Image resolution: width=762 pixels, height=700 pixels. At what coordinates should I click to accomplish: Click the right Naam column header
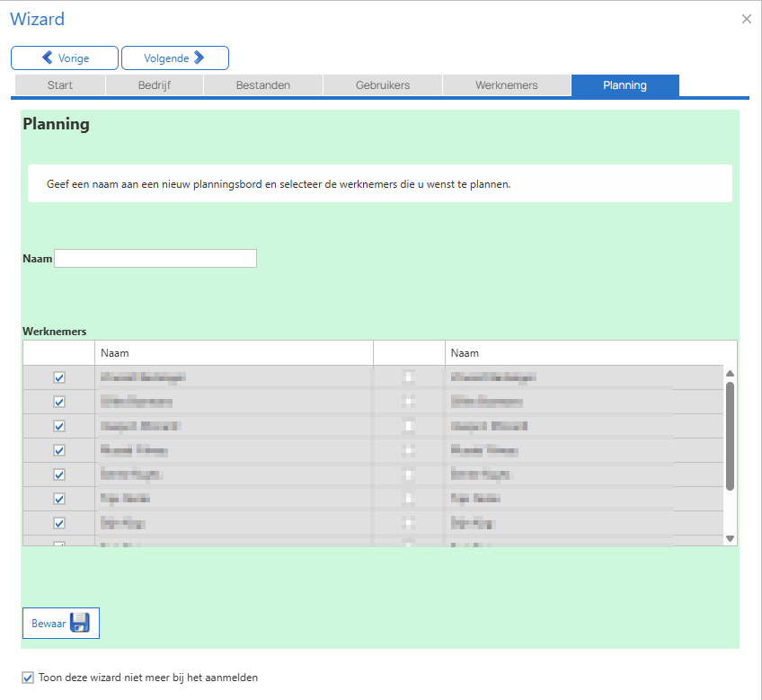point(590,353)
